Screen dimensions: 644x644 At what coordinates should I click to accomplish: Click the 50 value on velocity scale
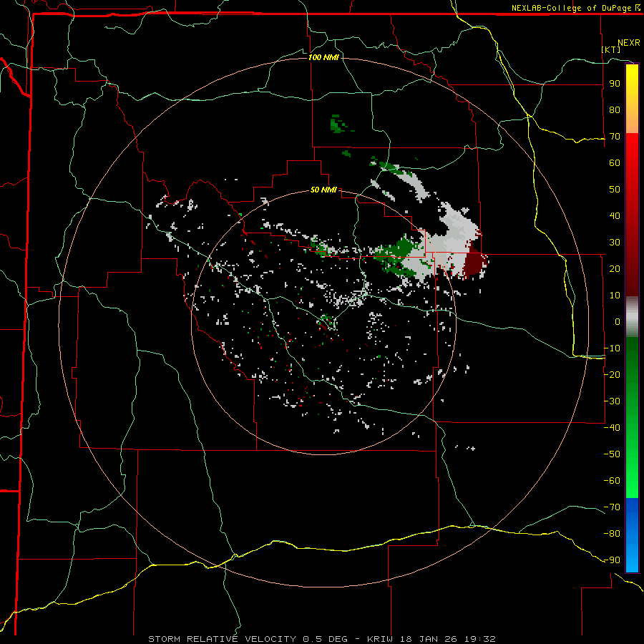pyautogui.click(x=615, y=190)
